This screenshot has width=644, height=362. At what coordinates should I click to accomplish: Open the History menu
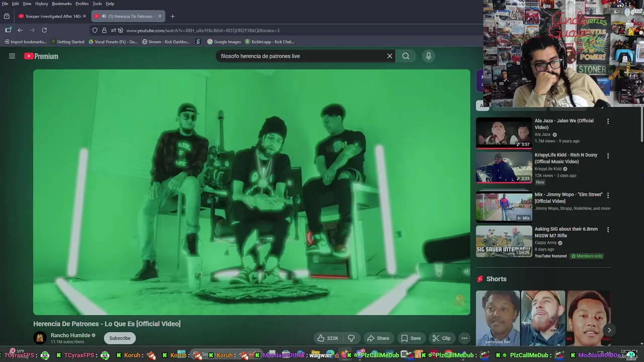(x=42, y=4)
